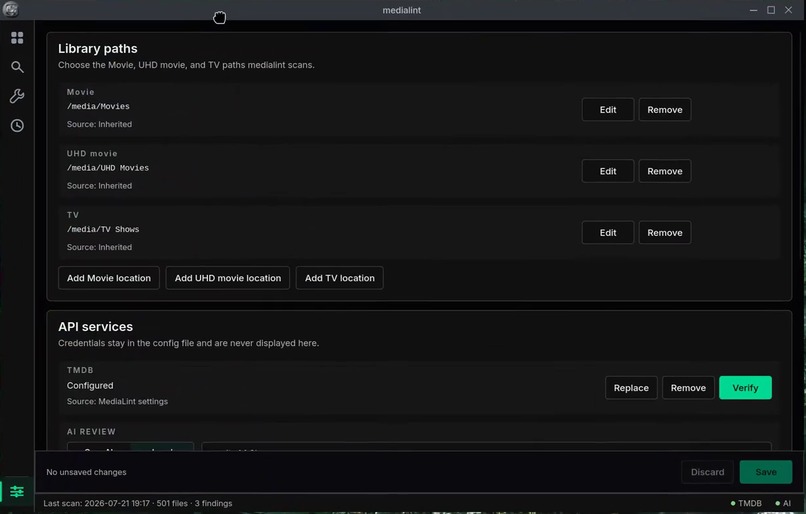The height and width of the screenshot is (514, 806).
Task: Click the credentials notice under API services
Action: (x=188, y=343)
